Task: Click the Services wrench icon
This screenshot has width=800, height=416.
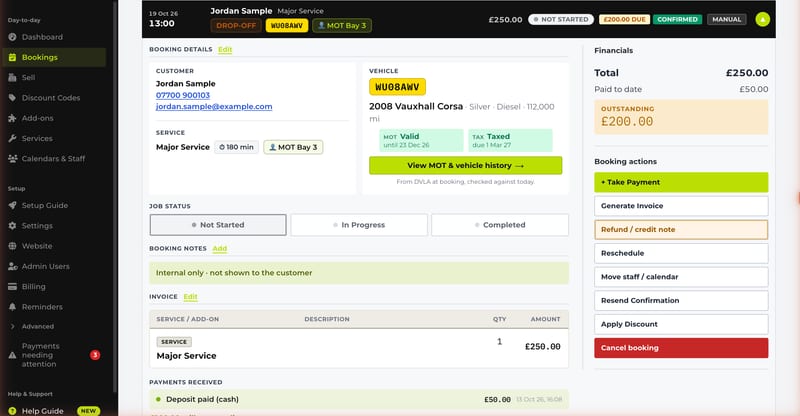Action: click(13, 138)
